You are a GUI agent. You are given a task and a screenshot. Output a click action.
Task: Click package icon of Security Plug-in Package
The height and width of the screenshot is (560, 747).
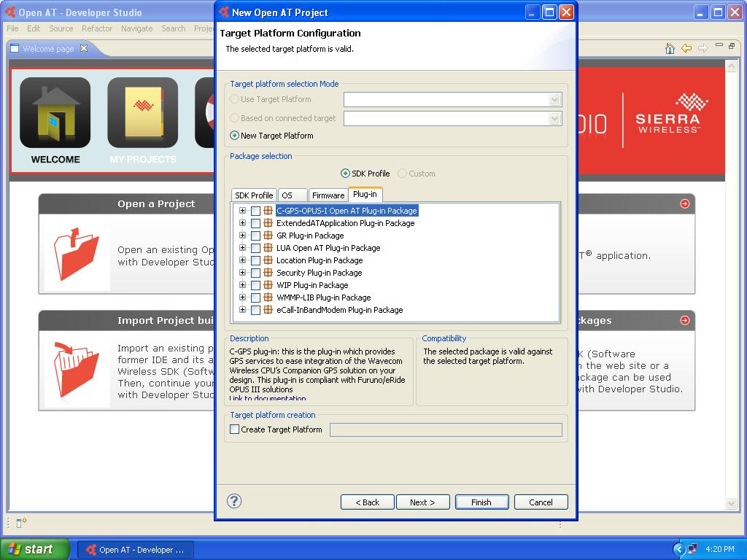click(x=268, y=273)
